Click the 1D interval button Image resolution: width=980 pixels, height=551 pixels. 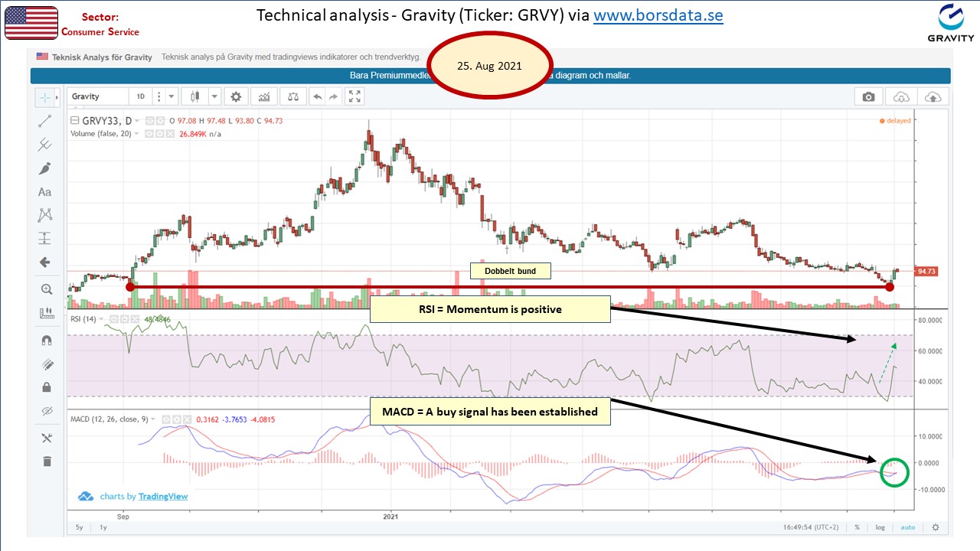(140, 96)
